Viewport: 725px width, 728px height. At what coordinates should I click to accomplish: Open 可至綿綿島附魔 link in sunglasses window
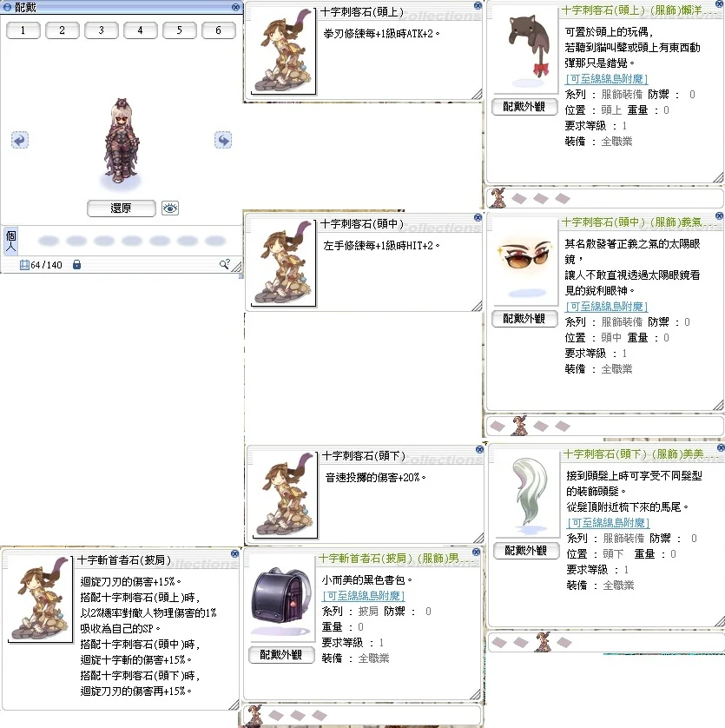[x=606, y=306]
